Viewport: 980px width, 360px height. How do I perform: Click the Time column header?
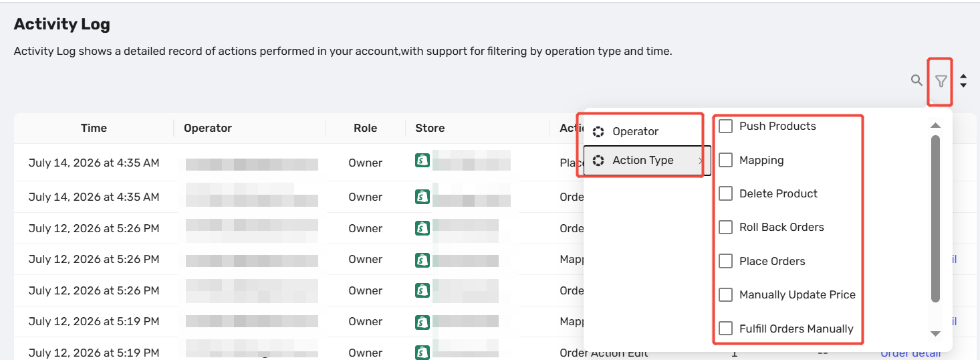click(94, 128)
